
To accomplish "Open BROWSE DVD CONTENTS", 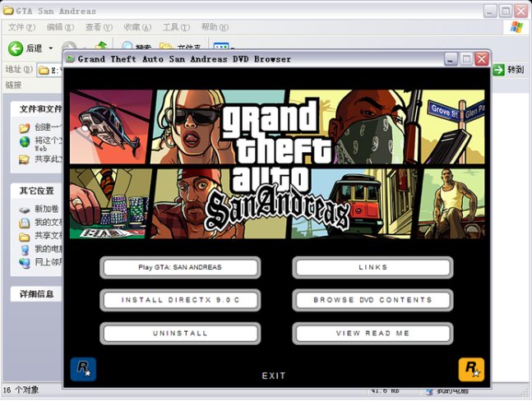I will click(x=372, y=300).
